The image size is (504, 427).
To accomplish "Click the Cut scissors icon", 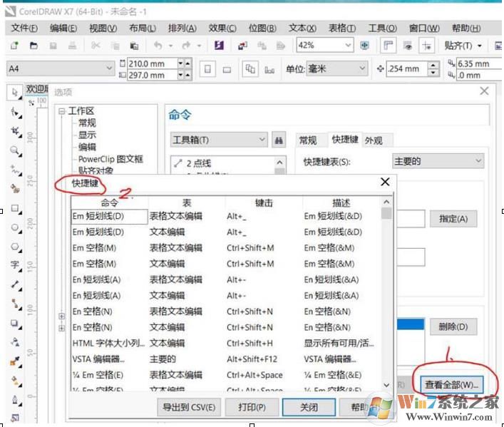I will (x=95, y=46).
